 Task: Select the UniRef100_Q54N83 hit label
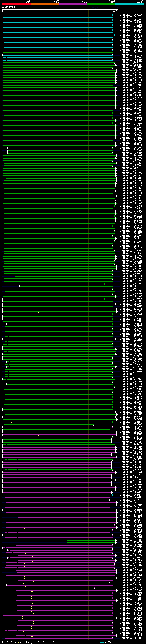[131, 65]
